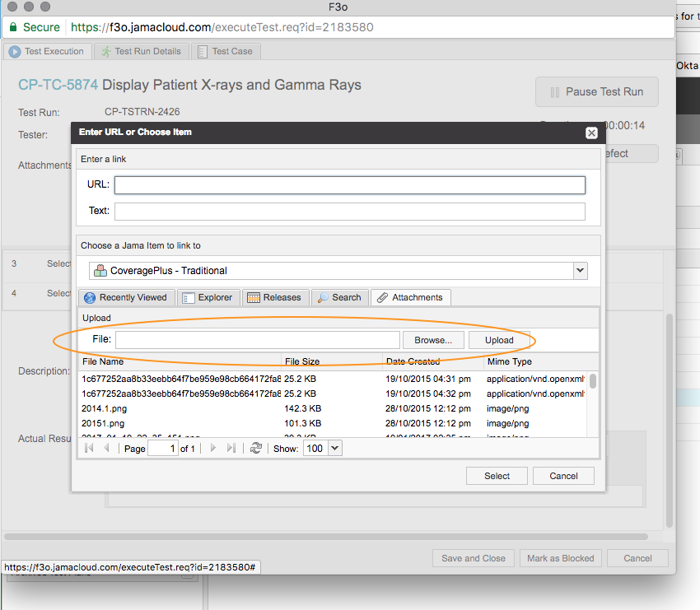The height and width of the screenshot is (610, 700).
Task: Click the page number field
Action: (162, 449)
